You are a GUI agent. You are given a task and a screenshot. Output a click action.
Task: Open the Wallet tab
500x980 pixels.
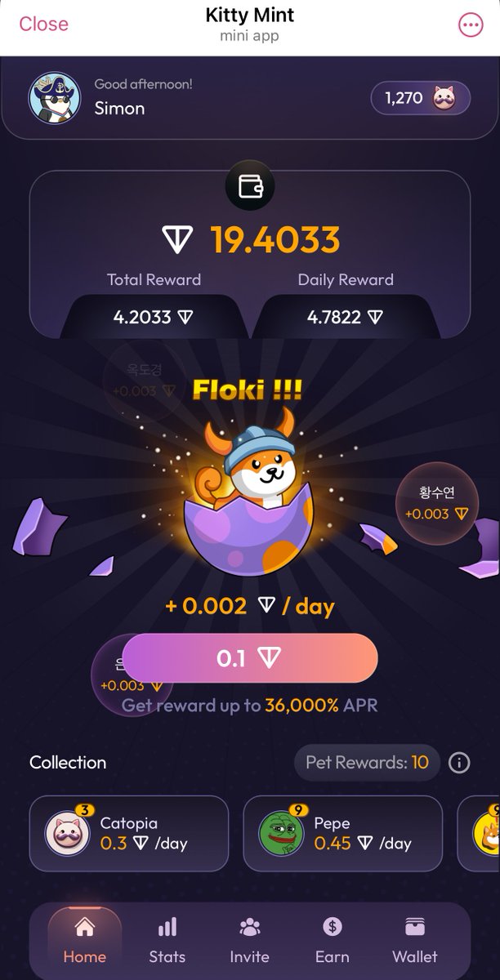coord(415,941)
